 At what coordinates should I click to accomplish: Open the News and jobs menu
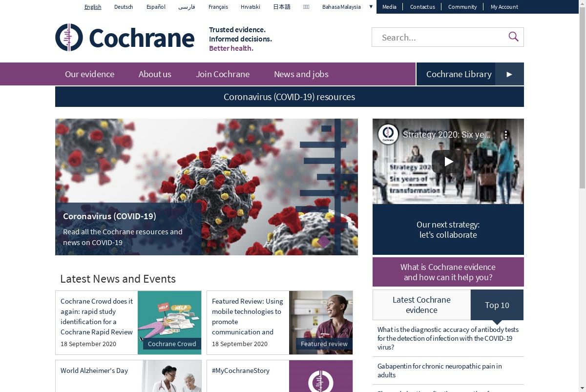301,74
